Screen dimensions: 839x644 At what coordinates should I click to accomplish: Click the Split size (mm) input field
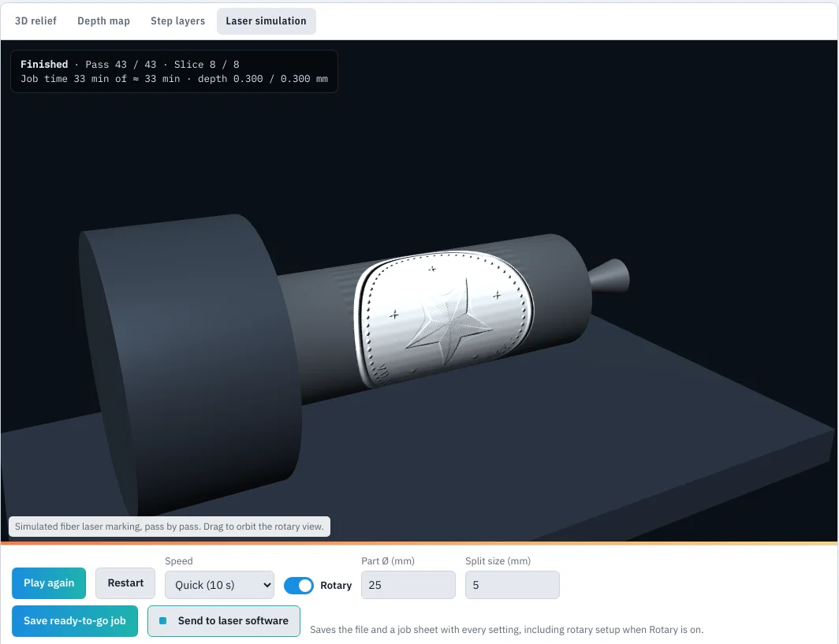512,585
